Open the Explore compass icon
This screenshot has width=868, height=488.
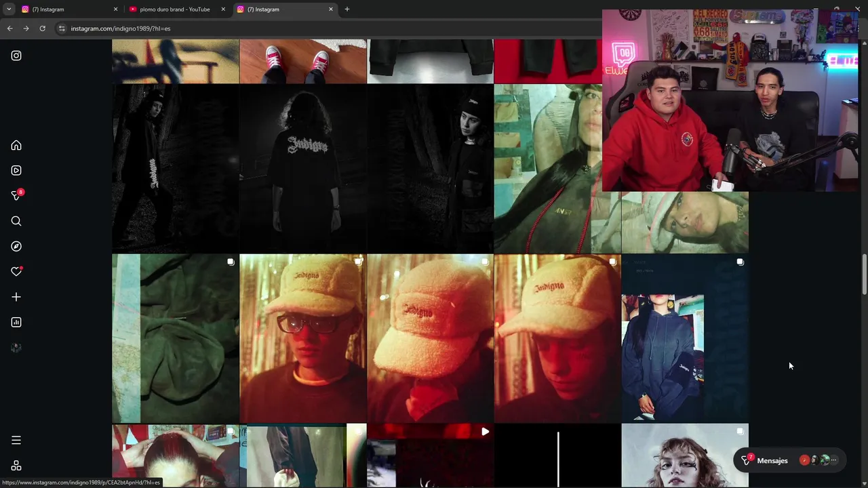(16, 246)
